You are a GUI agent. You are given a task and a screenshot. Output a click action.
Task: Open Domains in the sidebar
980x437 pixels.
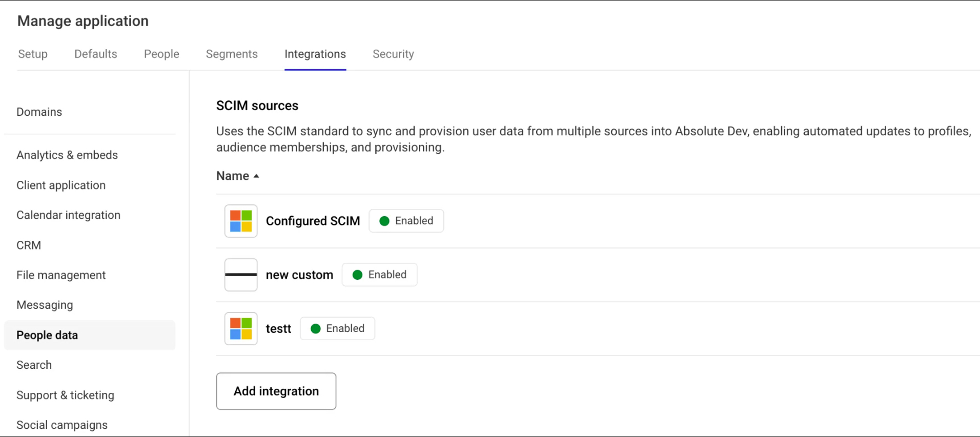39,112
